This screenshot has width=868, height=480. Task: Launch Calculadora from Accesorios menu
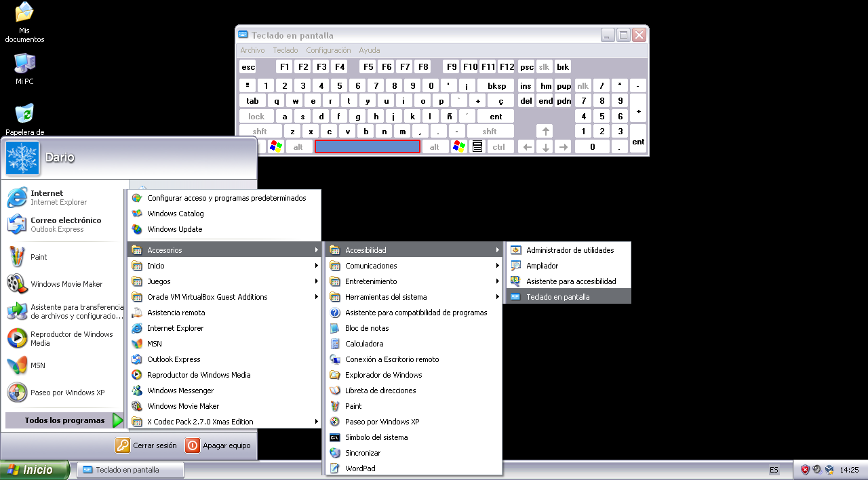pos(414,344)
